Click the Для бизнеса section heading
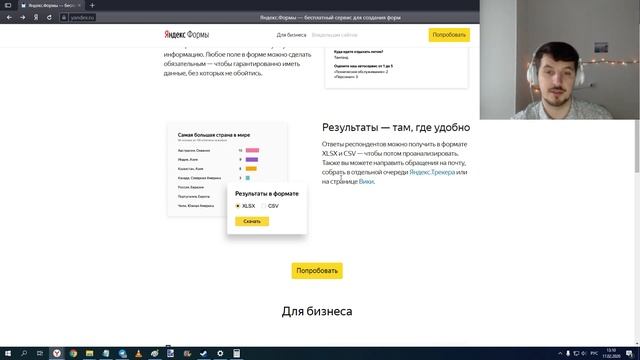 coord(317,311)
